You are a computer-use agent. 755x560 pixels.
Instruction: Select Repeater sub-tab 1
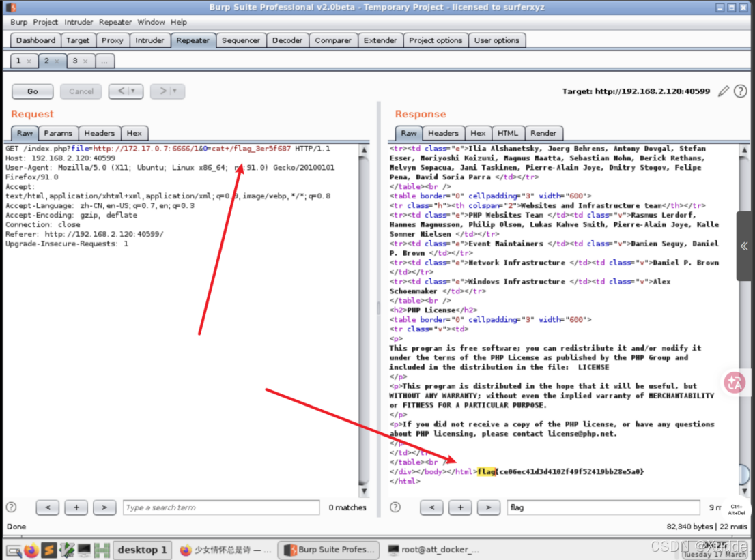tap(19, 61)
